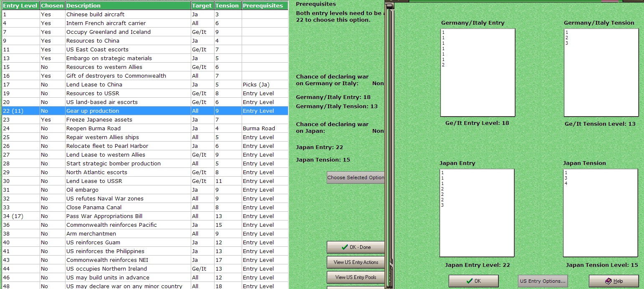Select row 'Intern French aircraft carrier'
Viewport: 644px width, 289px height.
pyautogui.click(x=145, y=23)
